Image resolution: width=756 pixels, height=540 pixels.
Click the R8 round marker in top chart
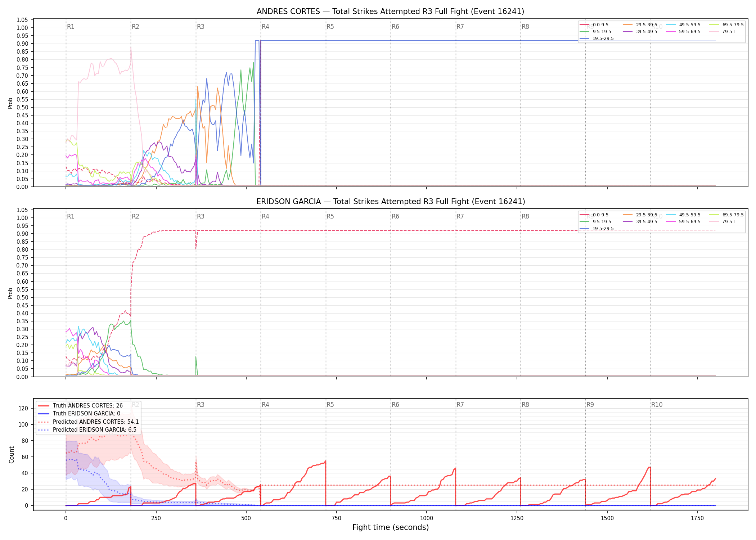(525, 27)
